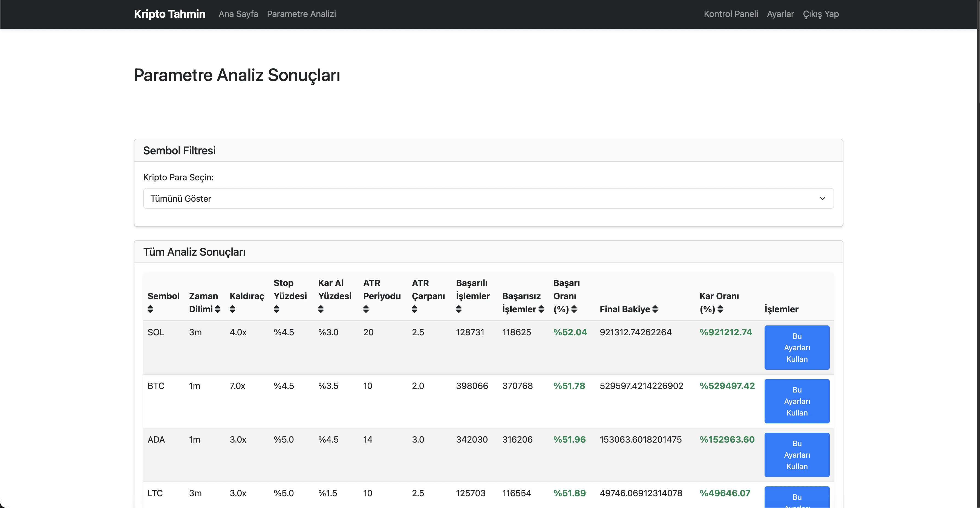Viewport: 980px width, 508px height.
Task: Click Stop Yüzdesi sort icon
Action: (x=276, y=309)
